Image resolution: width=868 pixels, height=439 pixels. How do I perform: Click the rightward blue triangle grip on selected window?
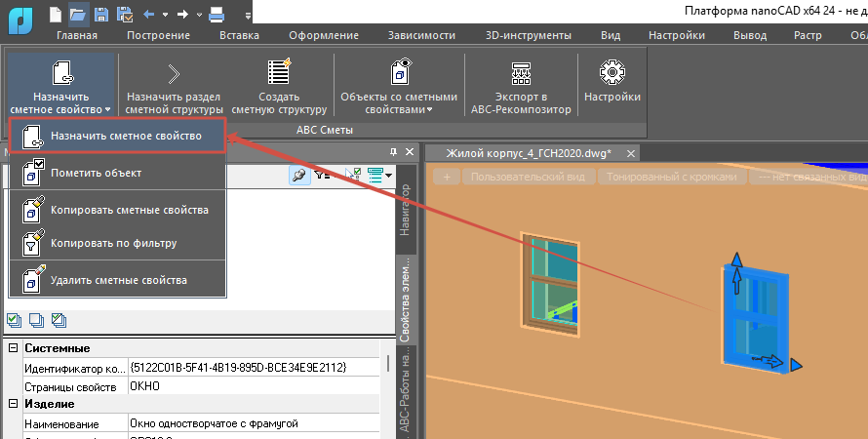796,365
